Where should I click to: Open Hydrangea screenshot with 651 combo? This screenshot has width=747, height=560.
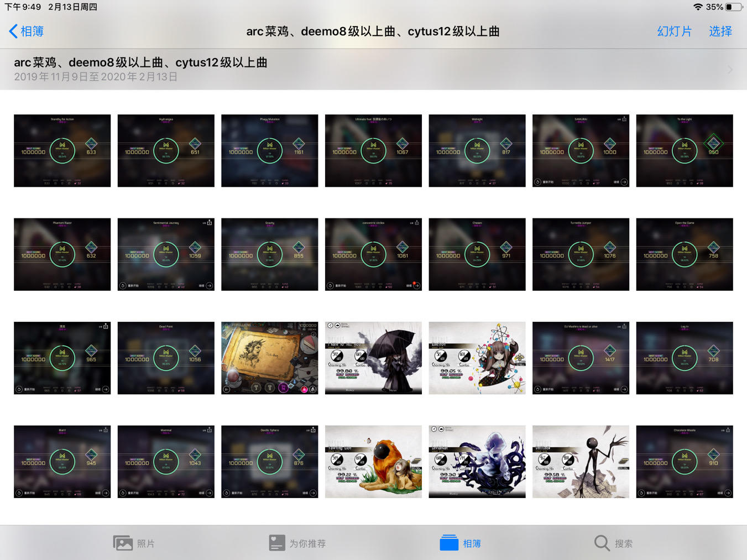click(x=166, y=150)
